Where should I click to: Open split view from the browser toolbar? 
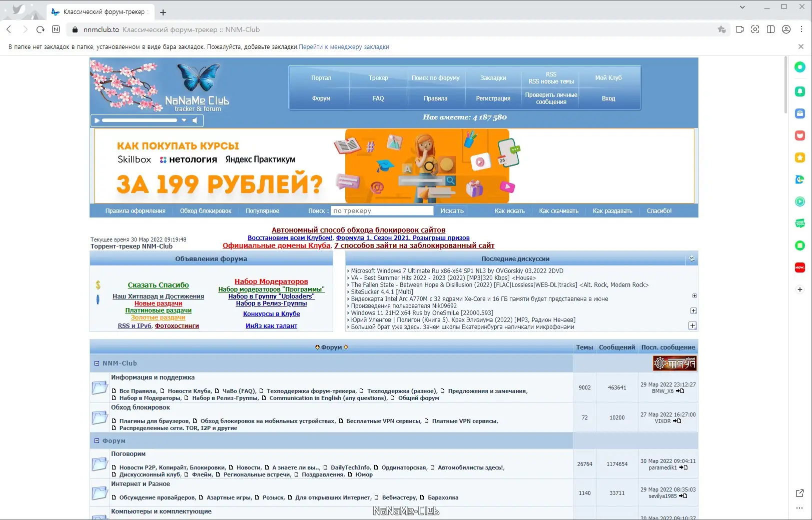coord(771,29)
